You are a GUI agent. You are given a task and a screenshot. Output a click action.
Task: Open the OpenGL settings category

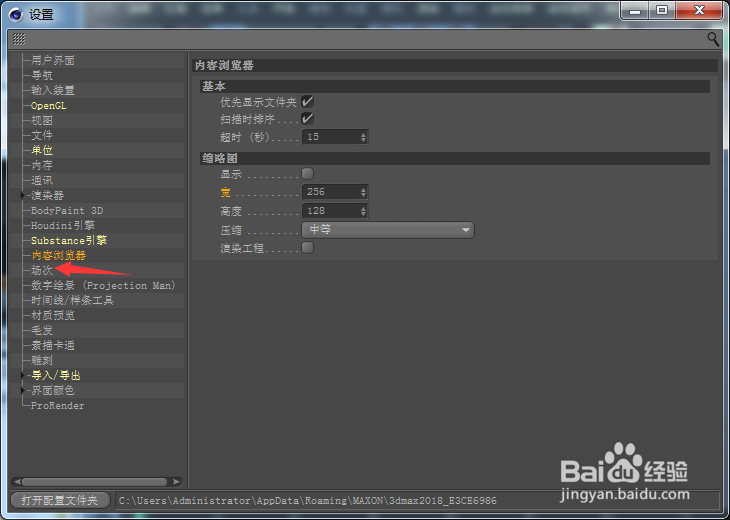click(48, 106)
